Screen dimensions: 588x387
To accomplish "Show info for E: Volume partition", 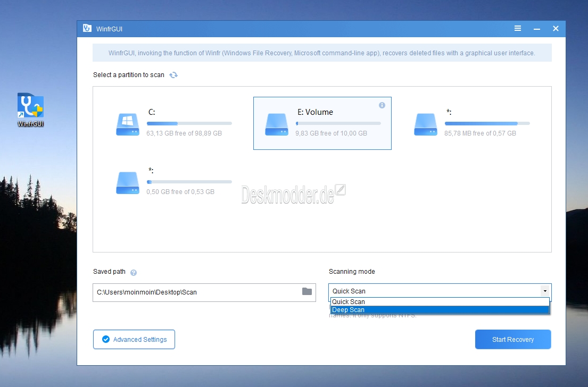I will pos(382,105).
